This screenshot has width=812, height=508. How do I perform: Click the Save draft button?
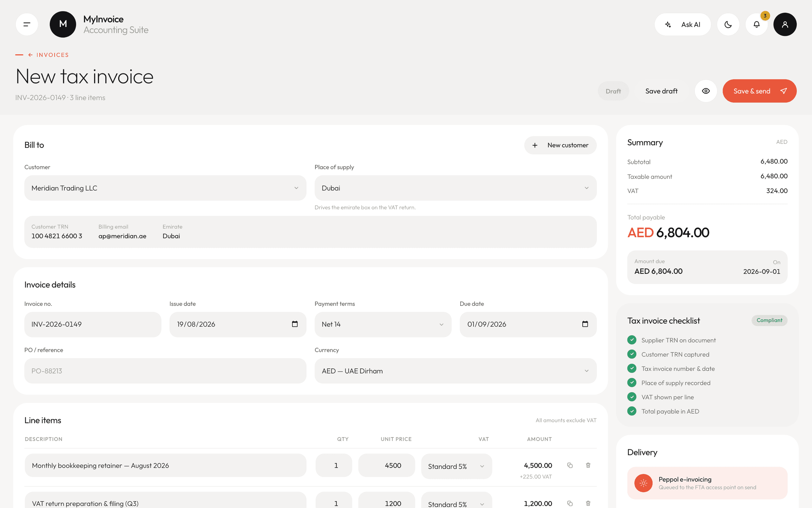point(661,91)
